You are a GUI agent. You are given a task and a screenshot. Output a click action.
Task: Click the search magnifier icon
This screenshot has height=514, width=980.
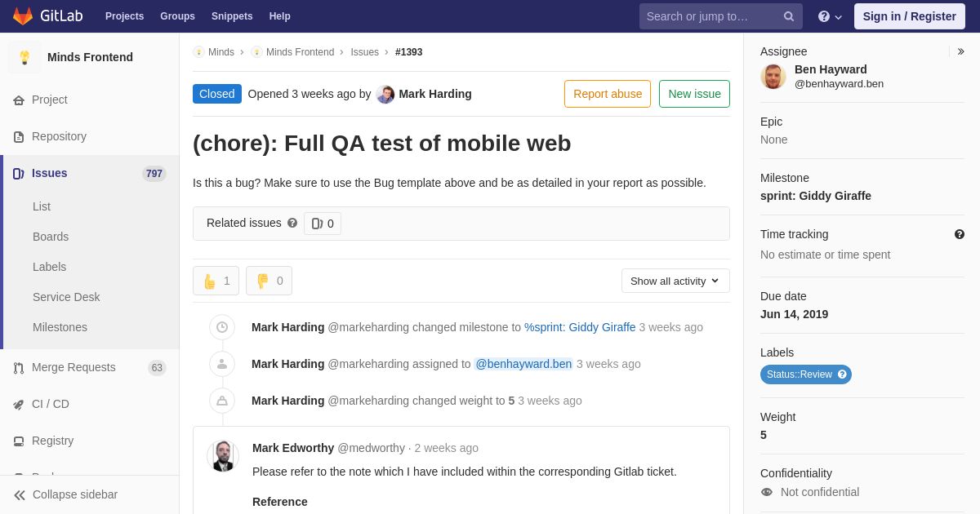tap(788, 16)
